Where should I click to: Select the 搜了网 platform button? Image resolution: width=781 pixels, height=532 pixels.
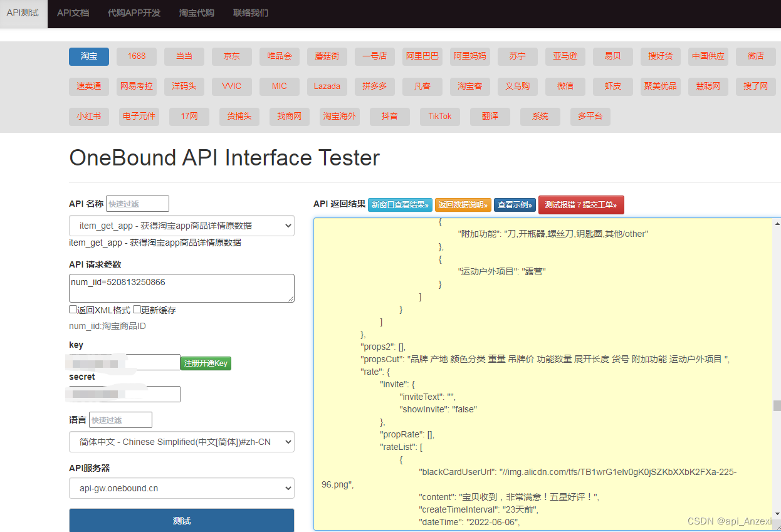tap(756, 86)
